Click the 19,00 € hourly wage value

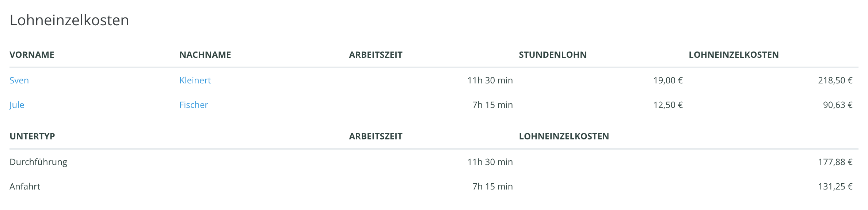coord(668,80)
